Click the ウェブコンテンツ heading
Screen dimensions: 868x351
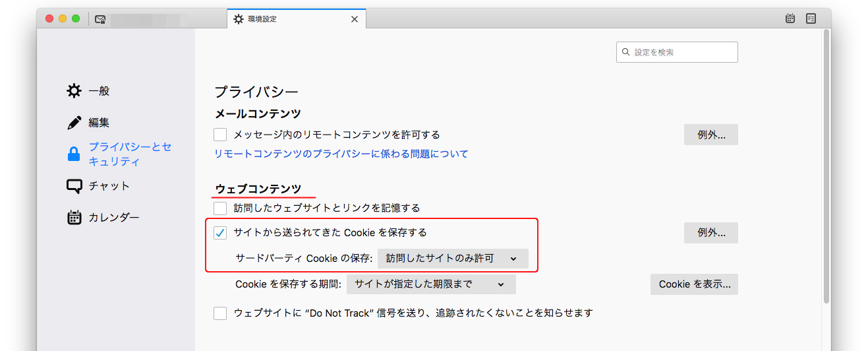click(x=258, y=189)
